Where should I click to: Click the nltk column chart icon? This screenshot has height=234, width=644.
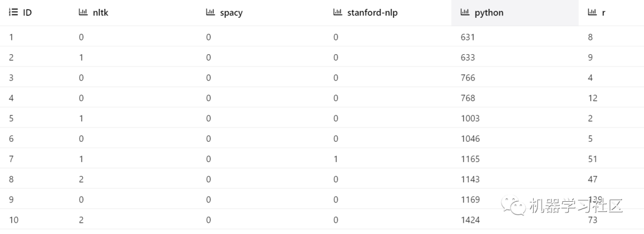[83, 13]
